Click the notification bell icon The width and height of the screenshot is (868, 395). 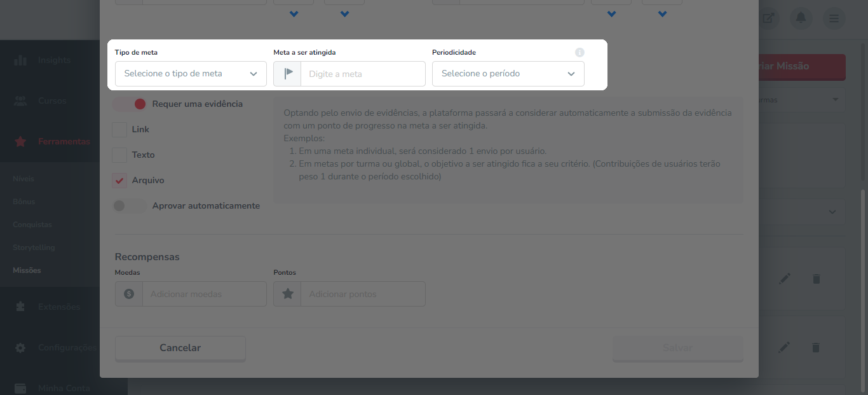click(801, 18)
